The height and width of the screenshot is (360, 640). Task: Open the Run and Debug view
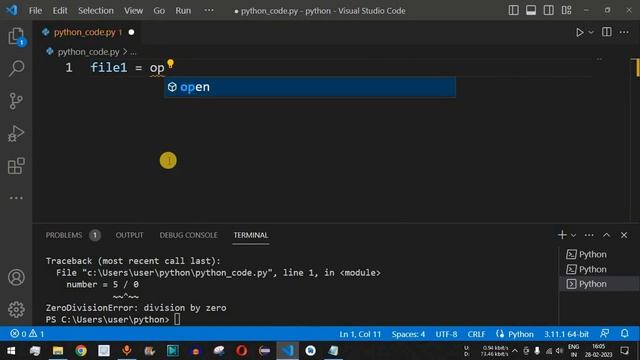16,133
